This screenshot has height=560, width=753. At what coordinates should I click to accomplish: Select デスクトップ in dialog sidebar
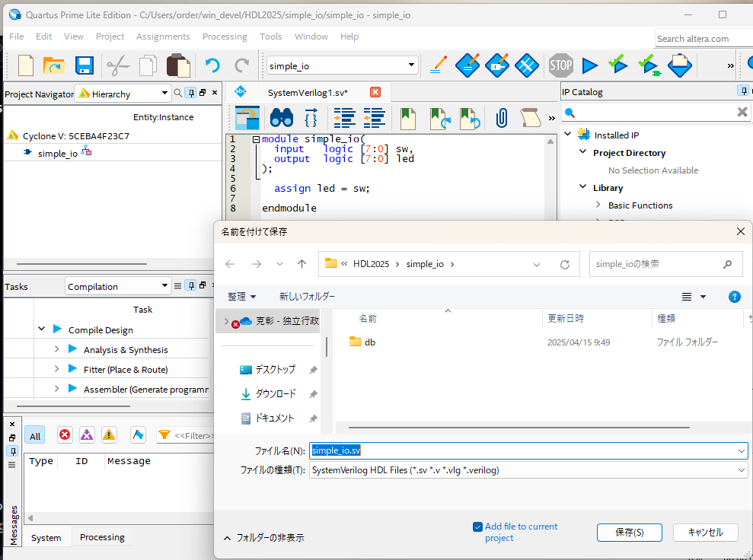(275, 370)
